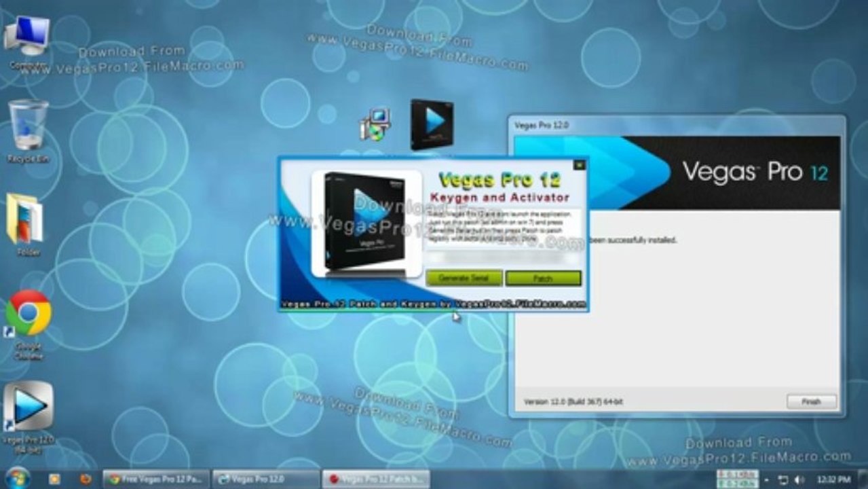
Task: Open the Computer desktop icon
Action: (27, 42)
